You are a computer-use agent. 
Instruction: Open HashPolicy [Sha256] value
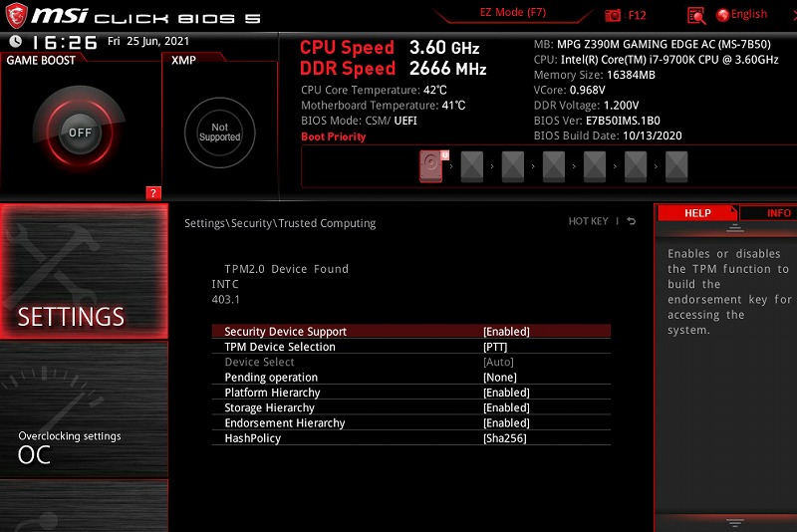pyautogui.click(x=505, y=438)
